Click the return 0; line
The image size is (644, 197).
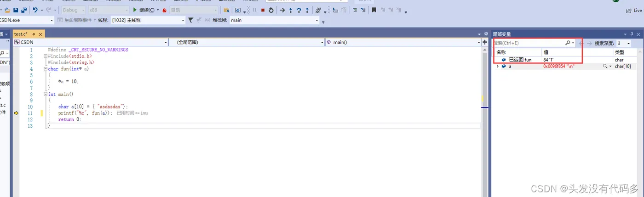tap(69, 119)
